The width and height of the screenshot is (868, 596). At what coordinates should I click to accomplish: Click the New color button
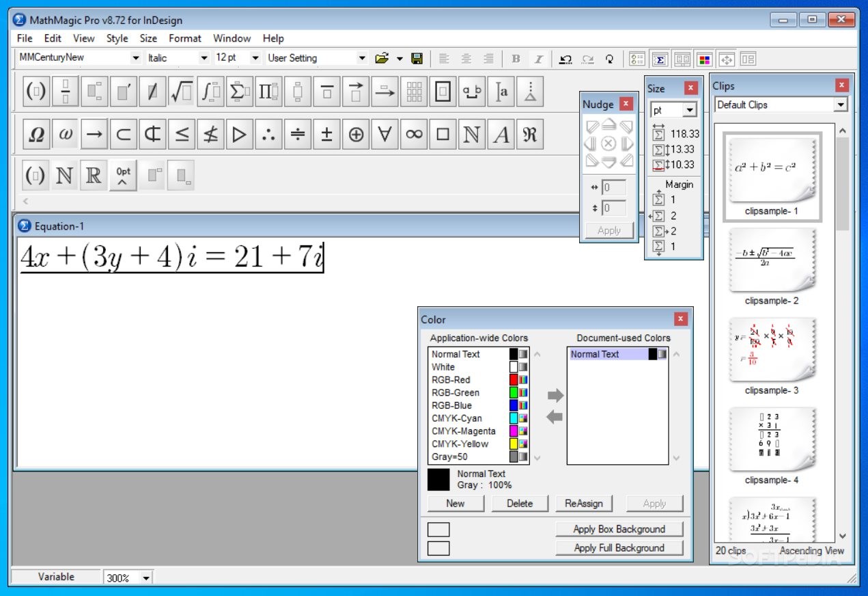[456, 503]
